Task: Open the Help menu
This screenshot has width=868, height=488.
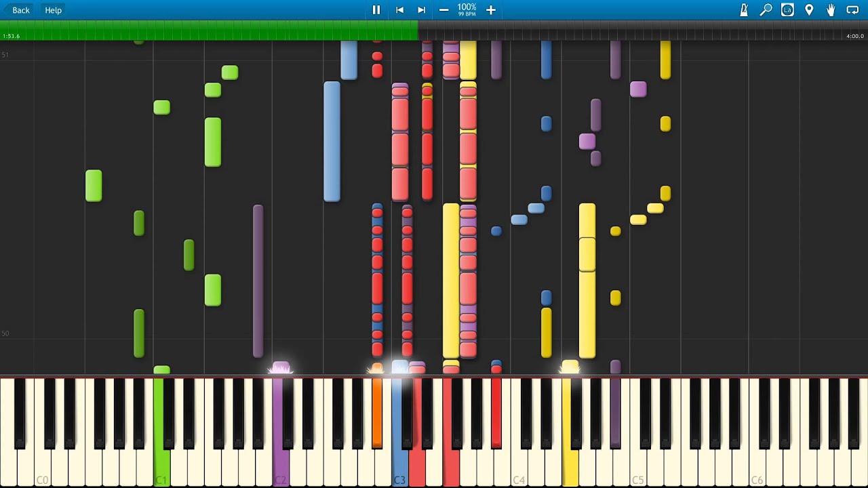Action: point(53,10)
